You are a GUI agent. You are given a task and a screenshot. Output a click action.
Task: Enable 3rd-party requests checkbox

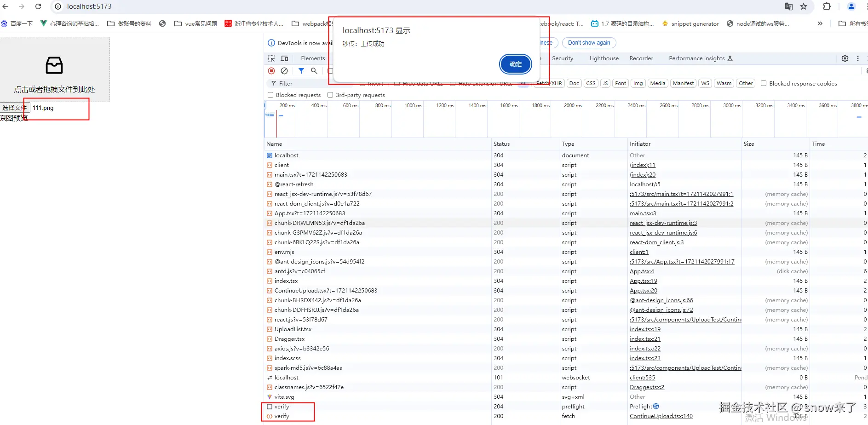pyautogui.click(x=330, y=95)
